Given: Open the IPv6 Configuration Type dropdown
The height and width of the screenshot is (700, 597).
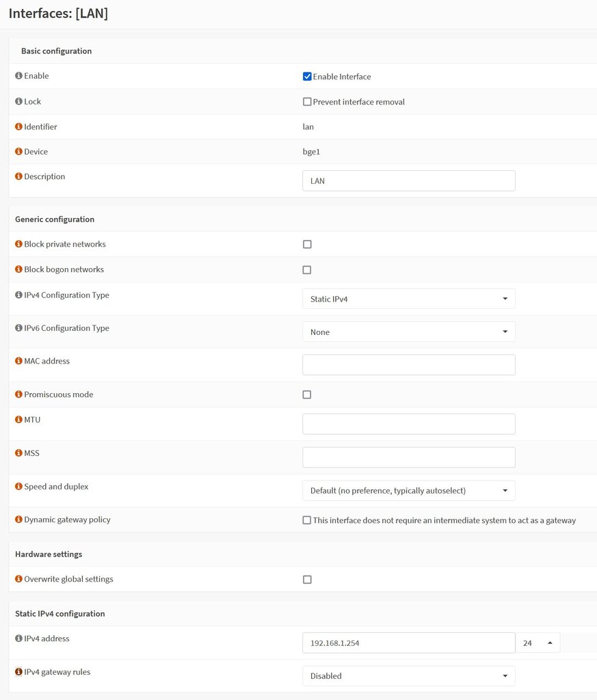Looking at the screenshot, I should tap(408, 332).
